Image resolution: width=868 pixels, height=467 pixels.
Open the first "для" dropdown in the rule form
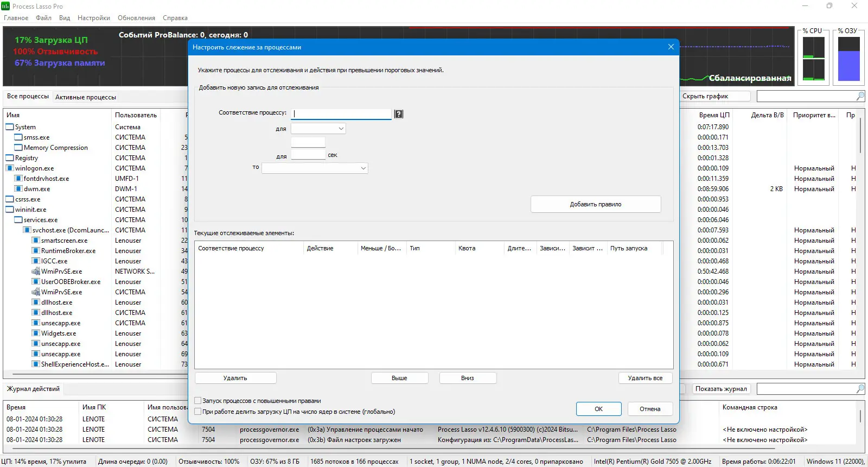coord(318,129)
